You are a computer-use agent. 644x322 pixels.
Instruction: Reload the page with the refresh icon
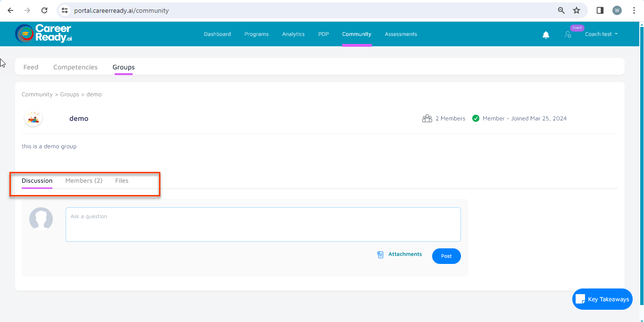click(44, 10)
